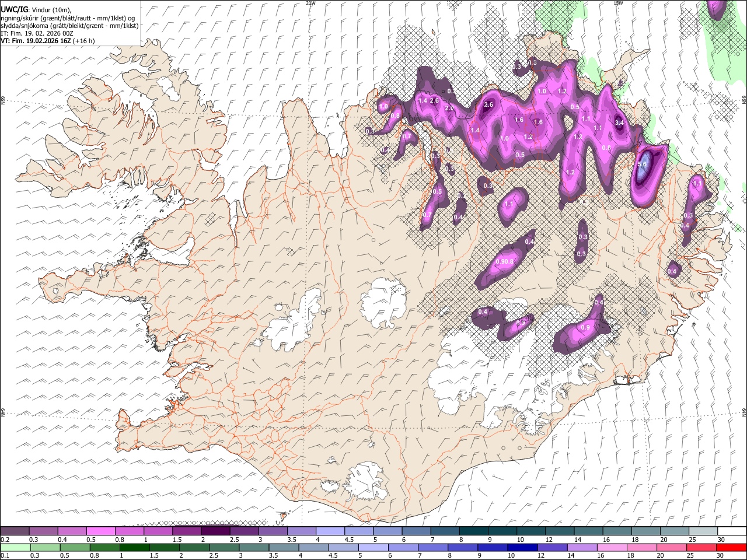747x560 pixels.
Task: Click the dark mauve 0.2–0.3 snow legend swatch
Action: pos(15,531)
